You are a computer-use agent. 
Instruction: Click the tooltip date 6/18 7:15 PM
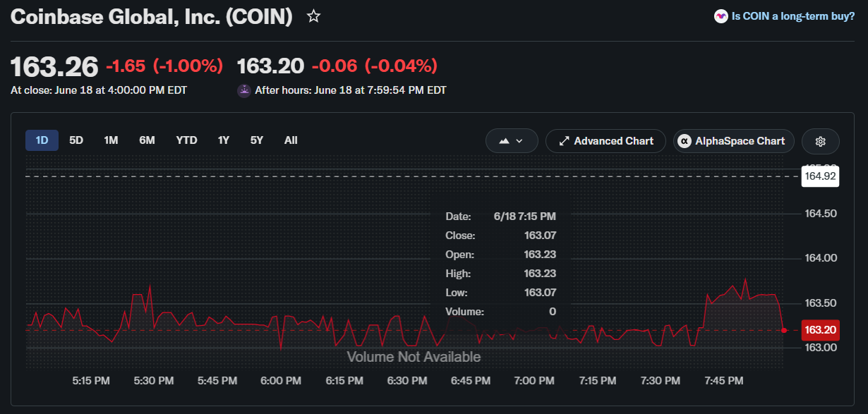pos(524,217)
